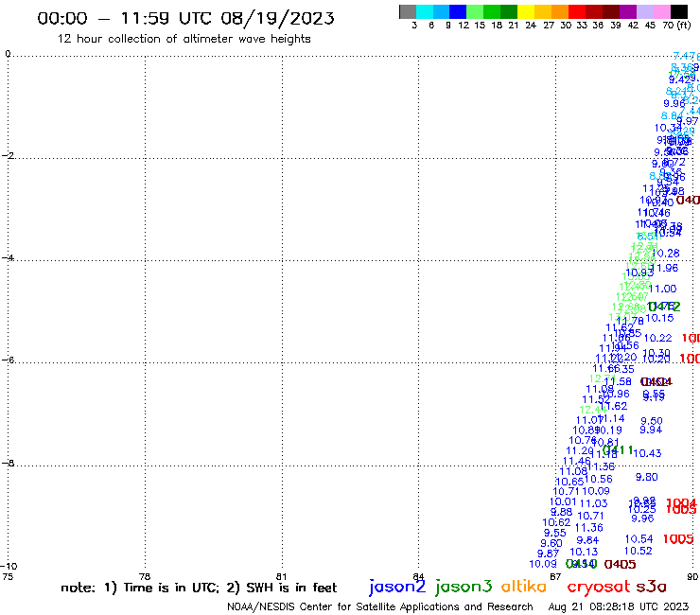Click the wave height value '10.56'

[x=599, y=479]
